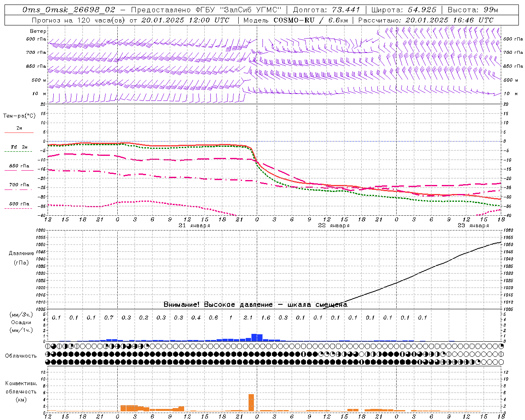Click 'Рассчитано: 20.01.2025 16:46 UTC' timestamp
525x420 pixels.
[x=426, y=20]
